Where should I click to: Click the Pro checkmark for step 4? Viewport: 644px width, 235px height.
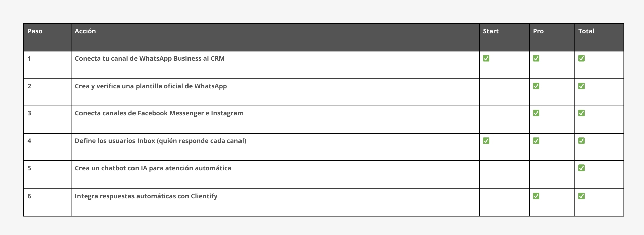click(536, 141)
